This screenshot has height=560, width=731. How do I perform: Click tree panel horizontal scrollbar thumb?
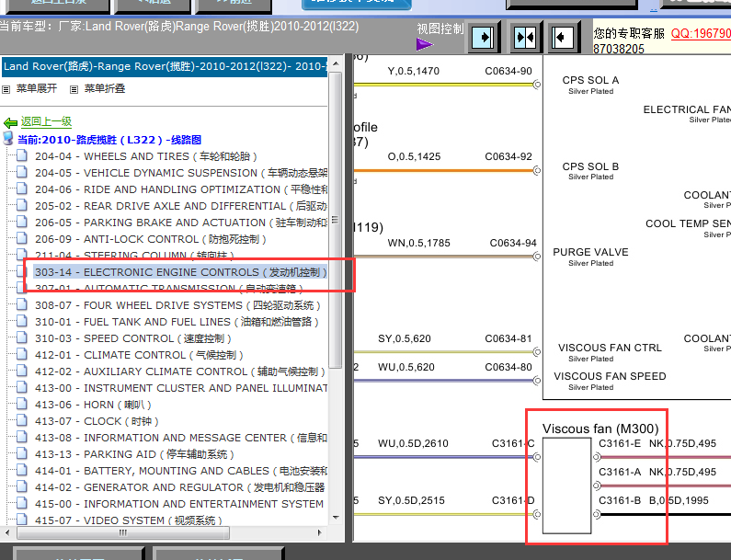[123, 532]
